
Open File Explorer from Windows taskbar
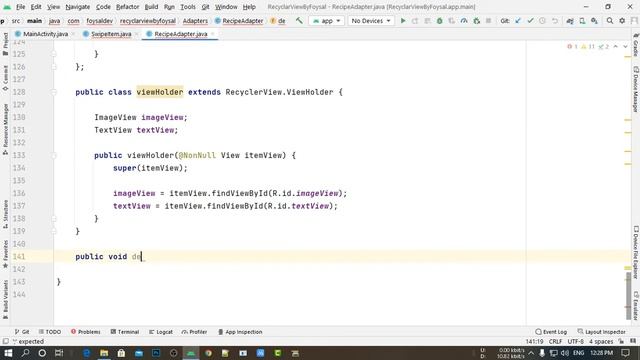click(x=104, y=353)
